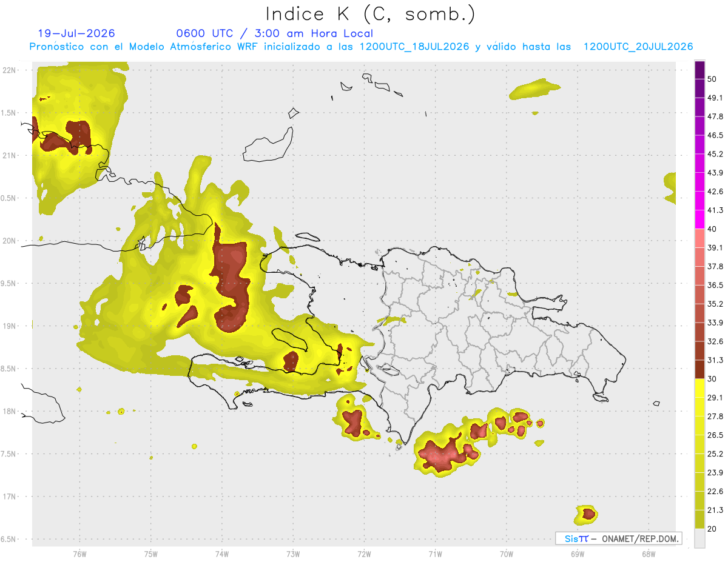The image size is (728, 562).
Task: Click the "0600 UTC / 3:00 am Hora Local" text
Action: (275, 33)
